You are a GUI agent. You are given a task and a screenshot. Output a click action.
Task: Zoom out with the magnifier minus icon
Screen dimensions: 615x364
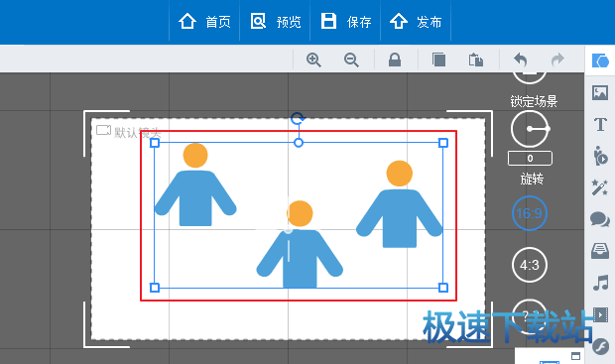tap(351, 61)
